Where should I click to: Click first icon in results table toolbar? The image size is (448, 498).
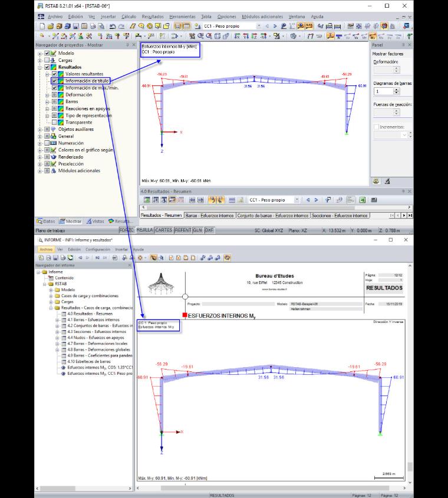147,200
